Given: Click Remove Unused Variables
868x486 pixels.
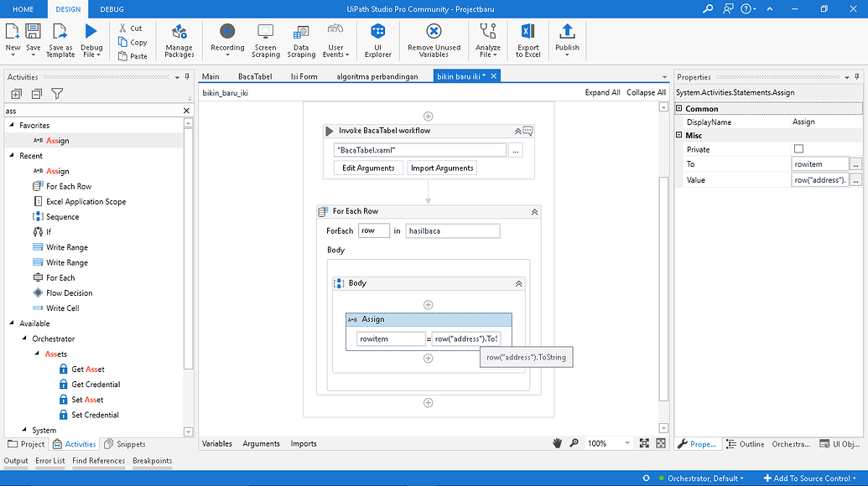Looking at the screenshot, I should click(x=434, y=40).
